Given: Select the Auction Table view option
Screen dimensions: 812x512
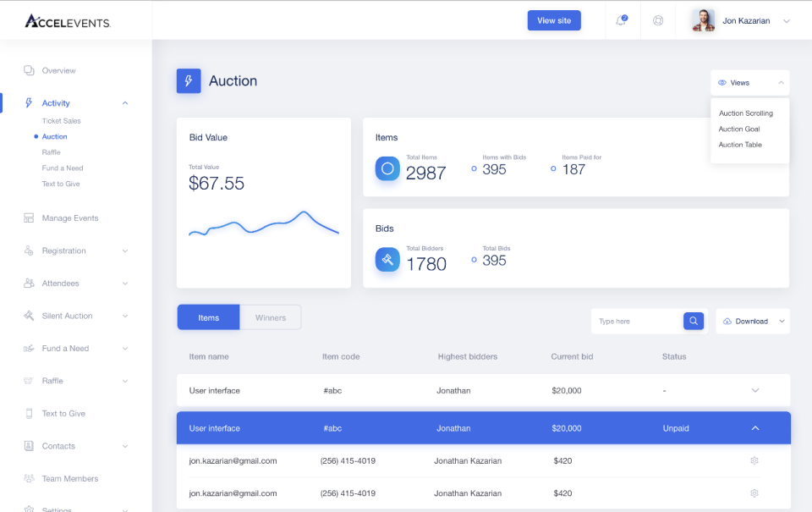Looking at the screenshot, I should click(742, 144).
